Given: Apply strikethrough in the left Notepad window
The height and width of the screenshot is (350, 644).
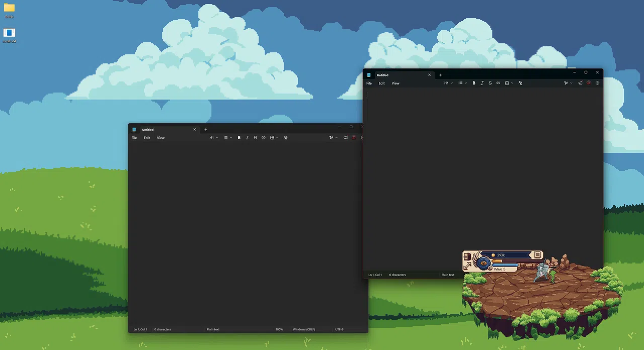Looking at the screenshot, I should 255,138.
